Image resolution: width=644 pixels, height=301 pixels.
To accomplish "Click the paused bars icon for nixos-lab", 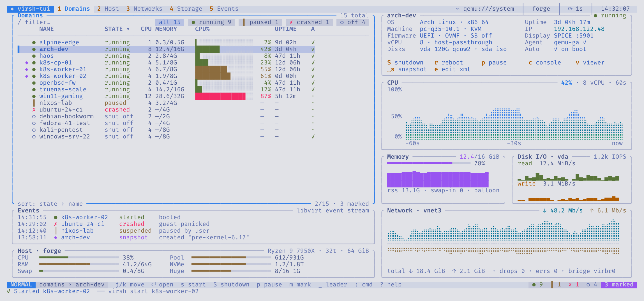I will pyautogui.click(x=34, y=103).
